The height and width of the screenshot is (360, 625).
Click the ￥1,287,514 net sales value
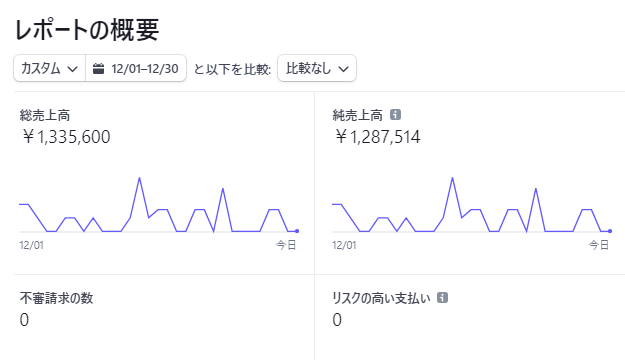[377, 137]
